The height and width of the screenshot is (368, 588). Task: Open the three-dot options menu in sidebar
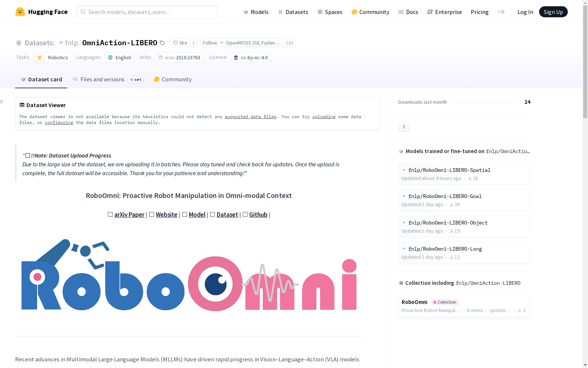[404, 127]
